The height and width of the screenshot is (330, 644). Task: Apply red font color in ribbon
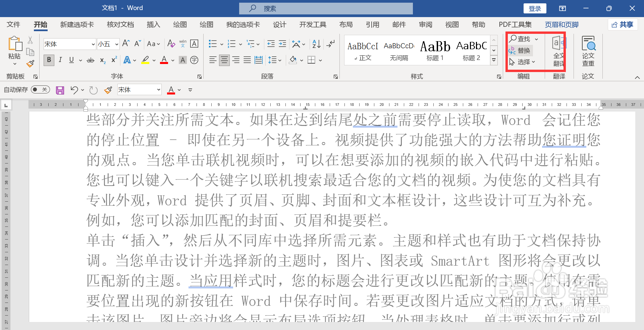(x=164, y=60)
